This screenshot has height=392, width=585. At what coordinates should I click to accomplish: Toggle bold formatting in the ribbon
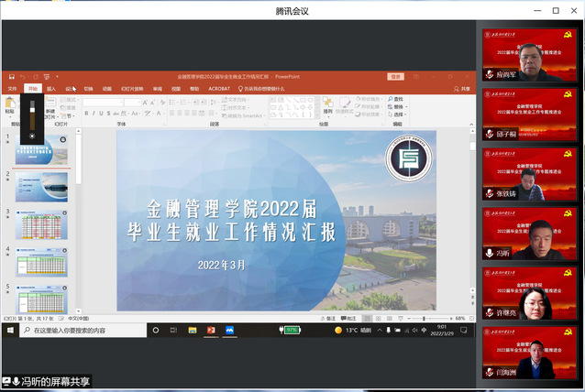(x=86, y=114)
